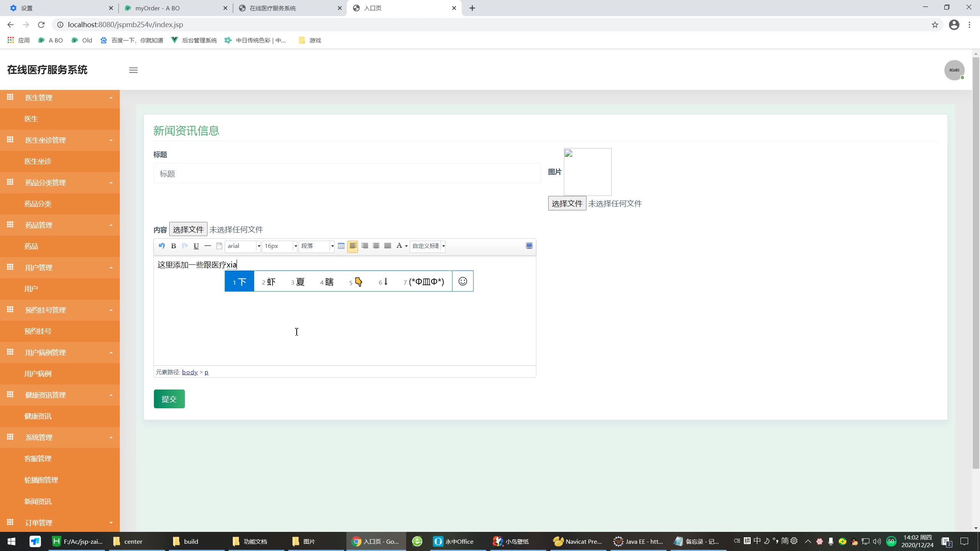Viewport: 980px width, 551px height.
Task: Select IME candidate 3 夏
Action: click(298, 282)
